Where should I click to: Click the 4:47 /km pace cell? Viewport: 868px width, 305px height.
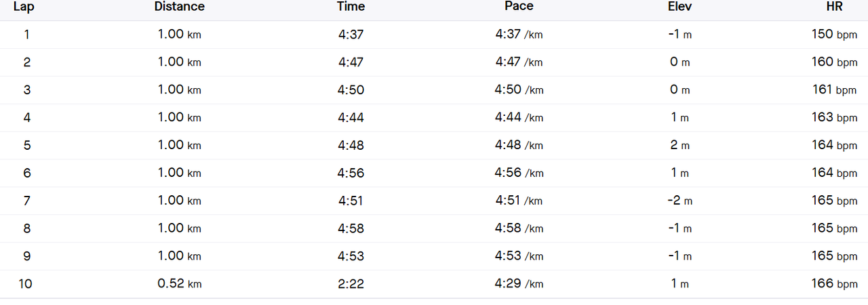[519, 62]
